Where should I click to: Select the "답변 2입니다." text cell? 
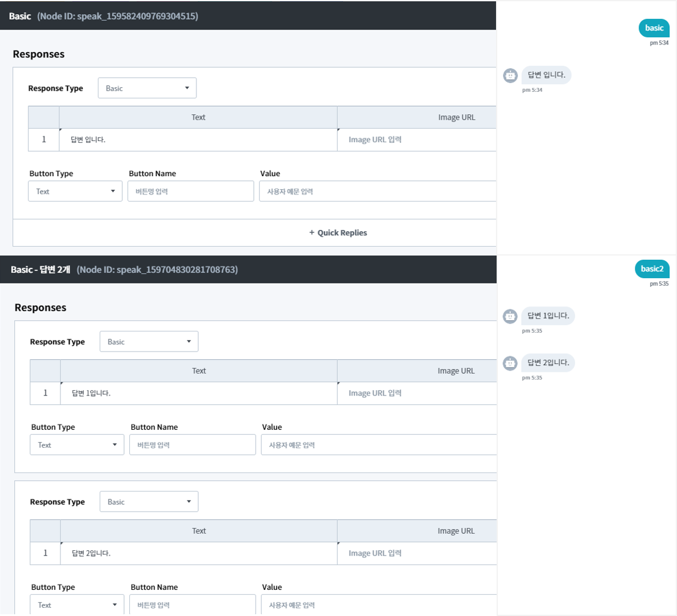[x=198, y=553]
